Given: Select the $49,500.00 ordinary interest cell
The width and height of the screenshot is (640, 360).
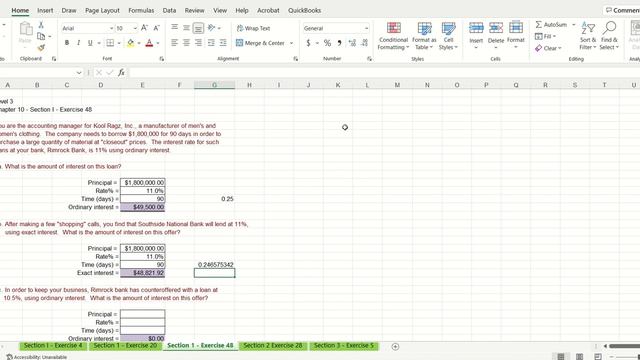Looking at the screenshot, I should pyautogui.click(x=143, y=207).
